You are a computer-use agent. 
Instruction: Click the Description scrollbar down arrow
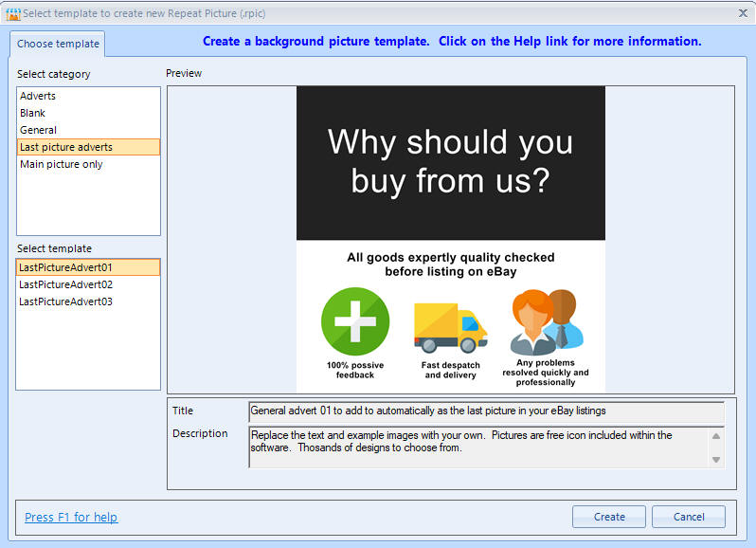click(x=716, y=460)
